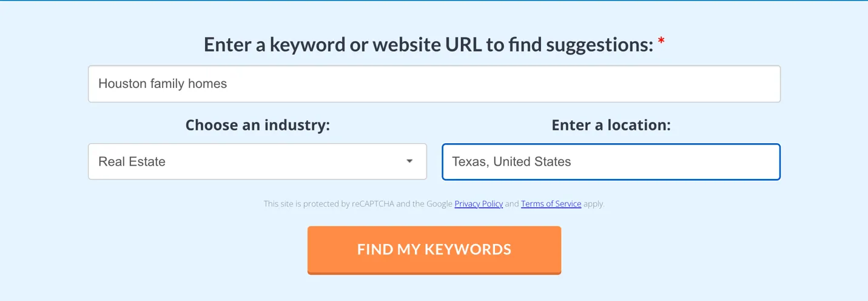Open the Terms of Service link

[x=551, y=204]
